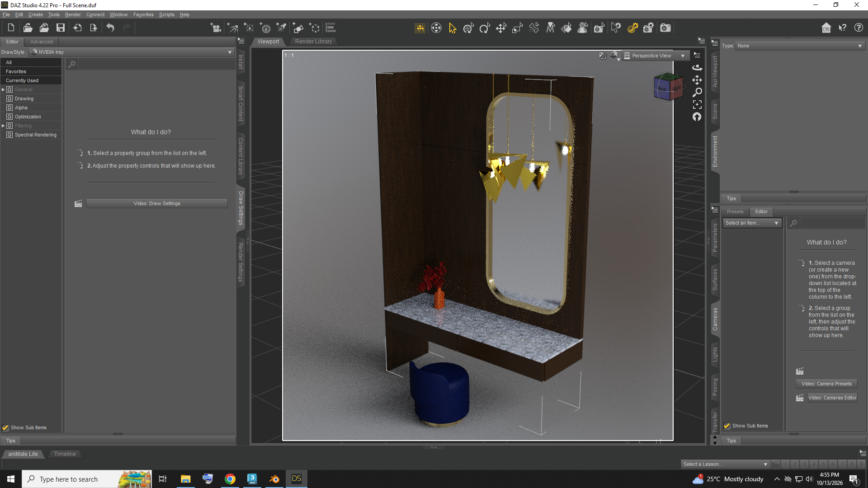Toggle Show Sub Items in Cameras pane

pos(727,426)
